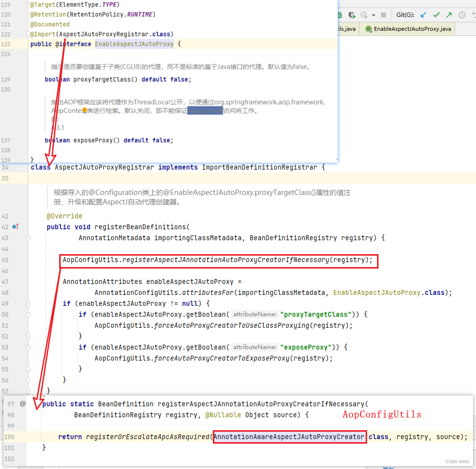Switch to the EnableAspectJAutoProxy.java tab
Image resolution: width=476 pixels, height=469 pixels.
point(407,29)
